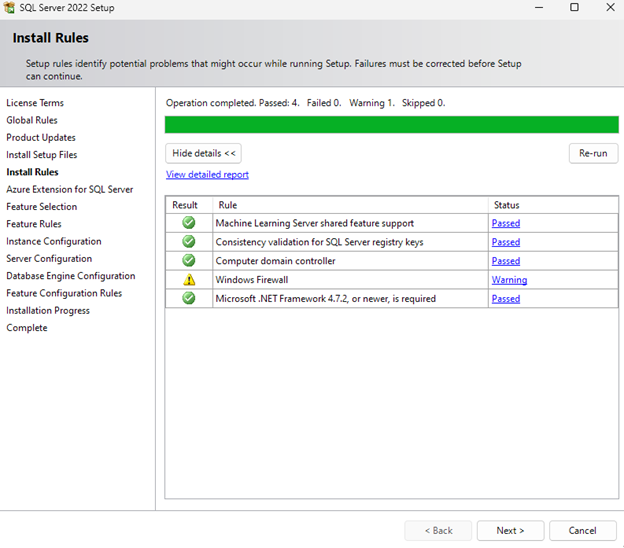Close the SQL Server 2022 Setup window
The image size is (624, 548).
(x=610, y=7)
